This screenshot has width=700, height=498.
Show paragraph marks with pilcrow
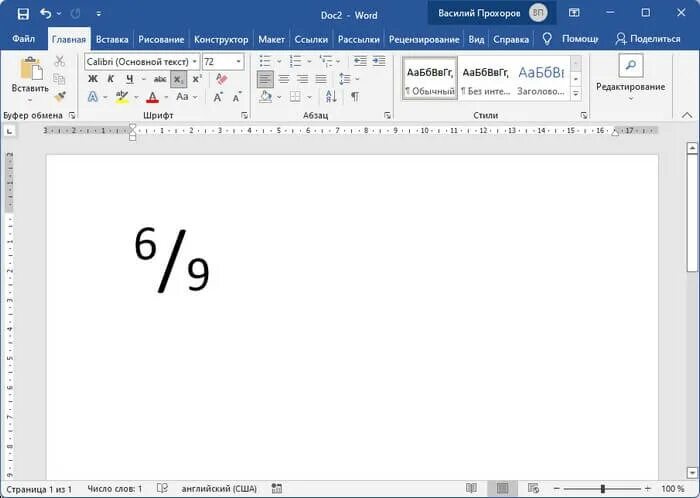coord(355,96)
